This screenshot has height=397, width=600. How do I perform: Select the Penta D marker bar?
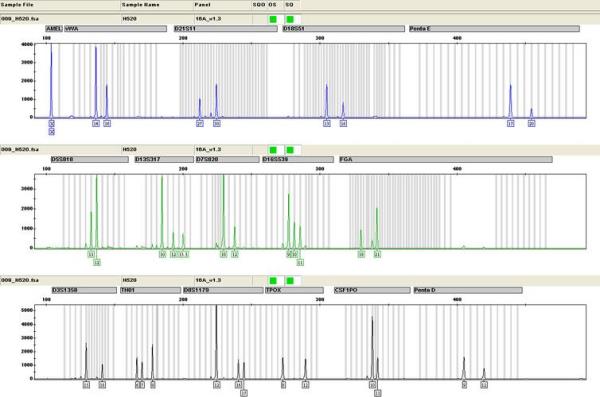(468, 290)
